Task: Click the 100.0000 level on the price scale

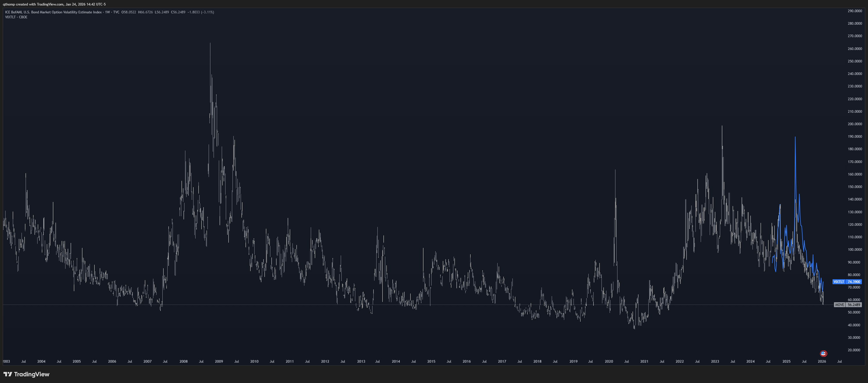Action: (855, 250)
